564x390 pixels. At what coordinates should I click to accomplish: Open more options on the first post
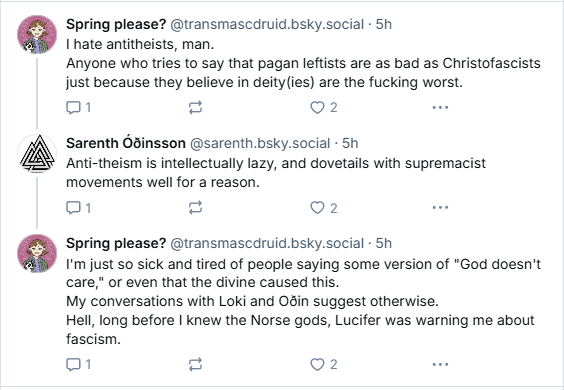440,107
